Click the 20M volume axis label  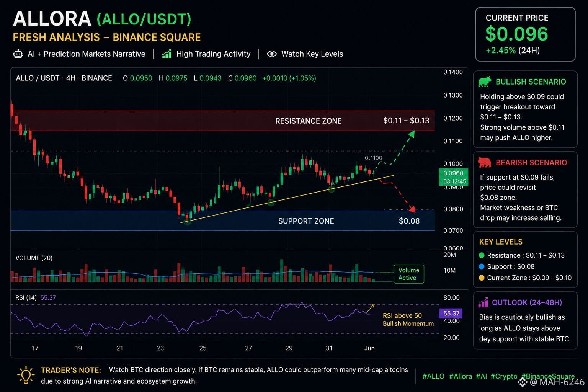pos(449,255)
